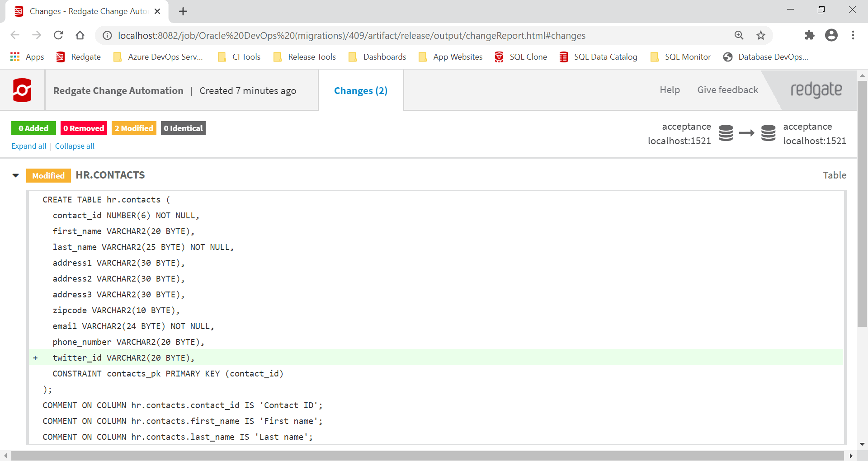Restore down the Chrome window
Viewport: 868px width, 461px height.
[821, 9]
